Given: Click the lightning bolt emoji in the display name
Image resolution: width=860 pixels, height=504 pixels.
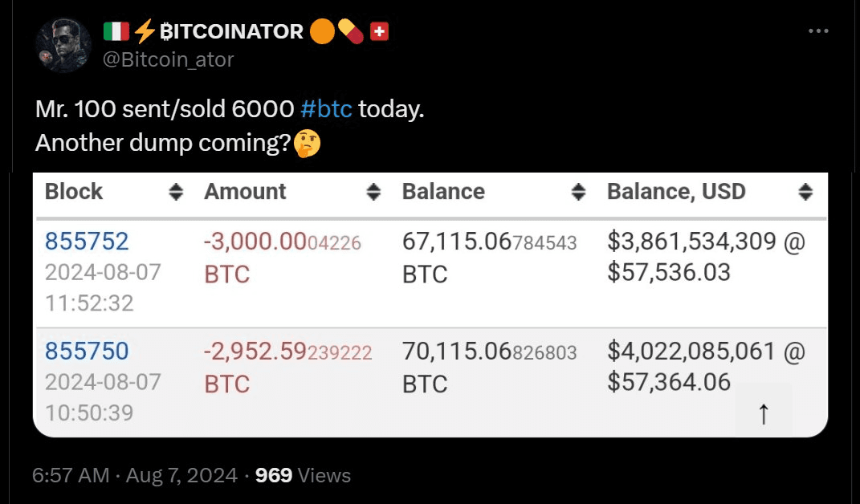Looking at the screenshot, I should (145, 30).
